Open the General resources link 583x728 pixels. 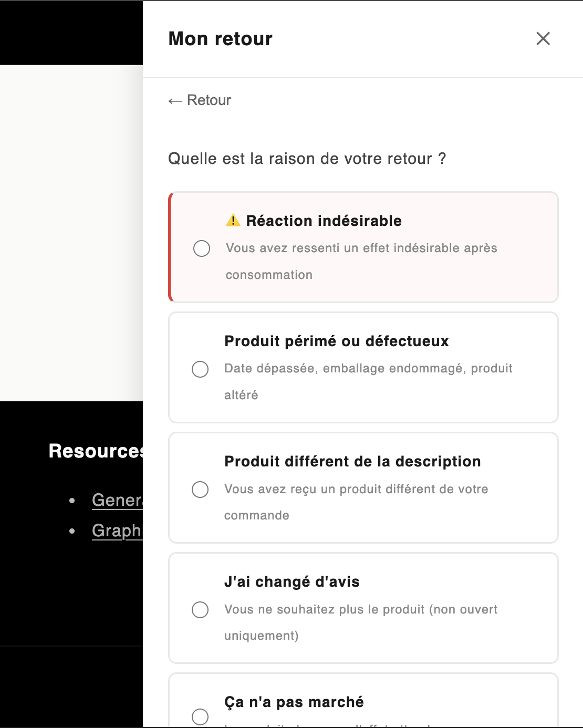click(x=117, y=501)
